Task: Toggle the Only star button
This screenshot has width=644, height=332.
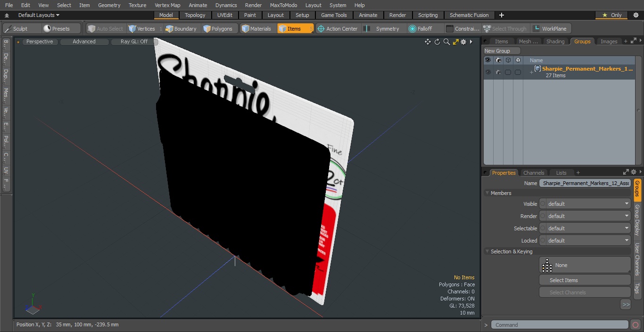Action: tap(611, 15)
